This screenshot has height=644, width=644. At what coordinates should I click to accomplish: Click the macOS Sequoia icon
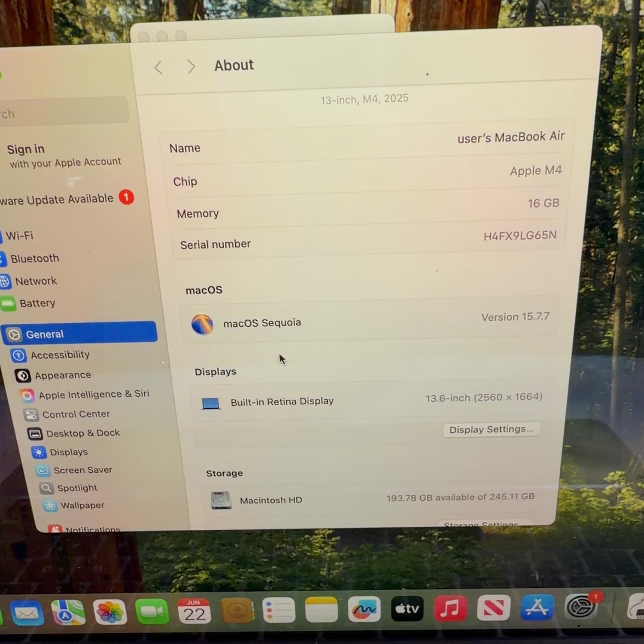click(x=202, y=324)
